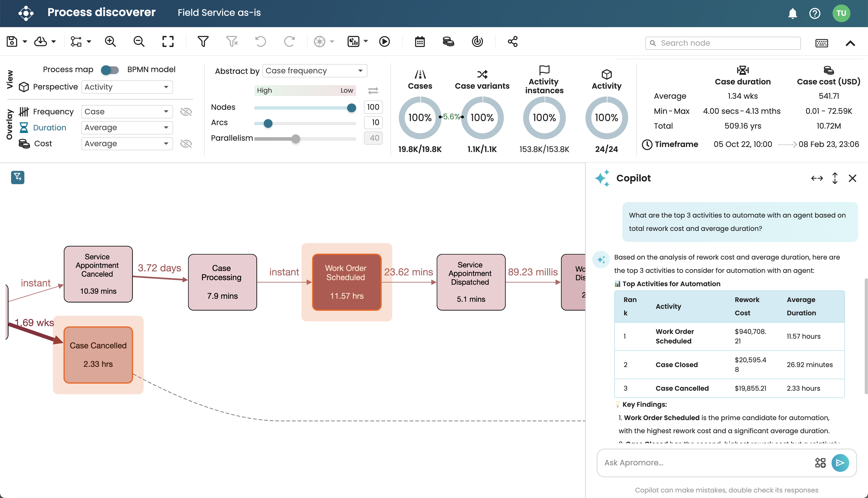The height and width of the screenshot is (498, 868).
Task: Open notifications bell
Action: click(x=792, y=13)
